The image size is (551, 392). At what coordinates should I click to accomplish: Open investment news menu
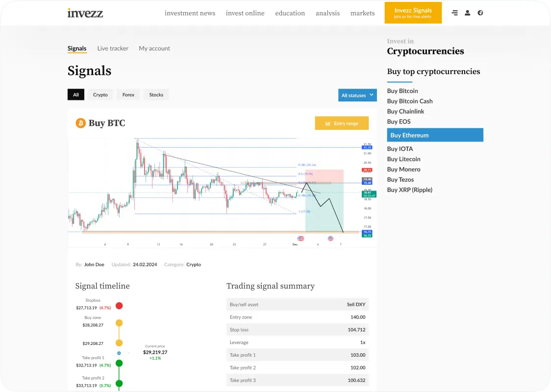click(x=190, y=13)
